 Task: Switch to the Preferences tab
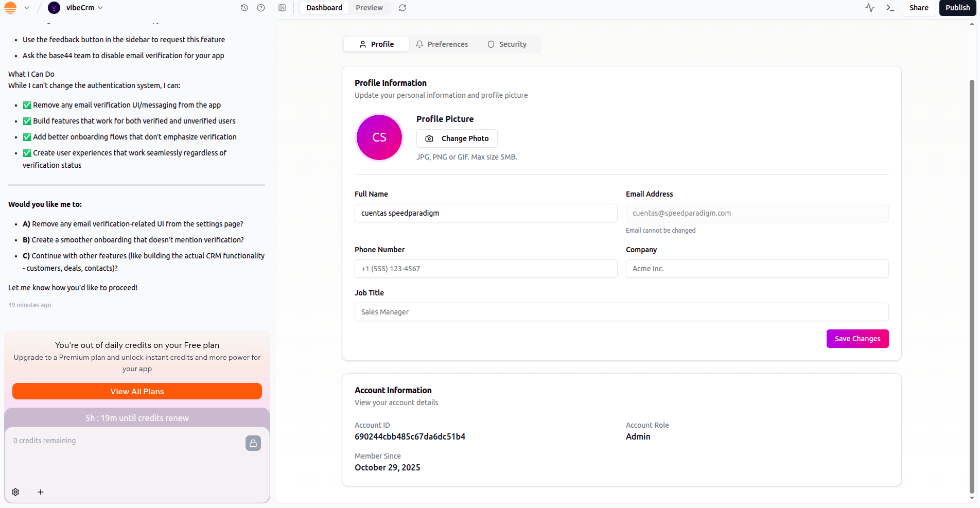(x=442, y=44)
